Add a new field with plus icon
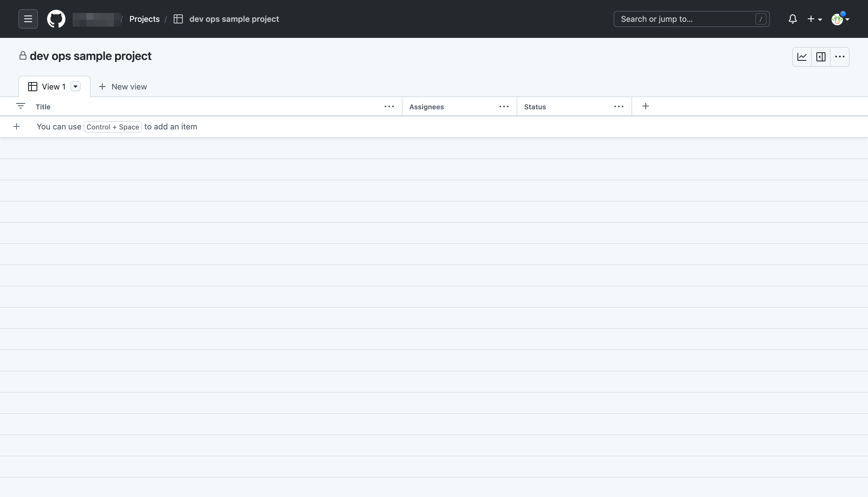The height and width of the screenshot is (497, 868). tap(645, 106)
